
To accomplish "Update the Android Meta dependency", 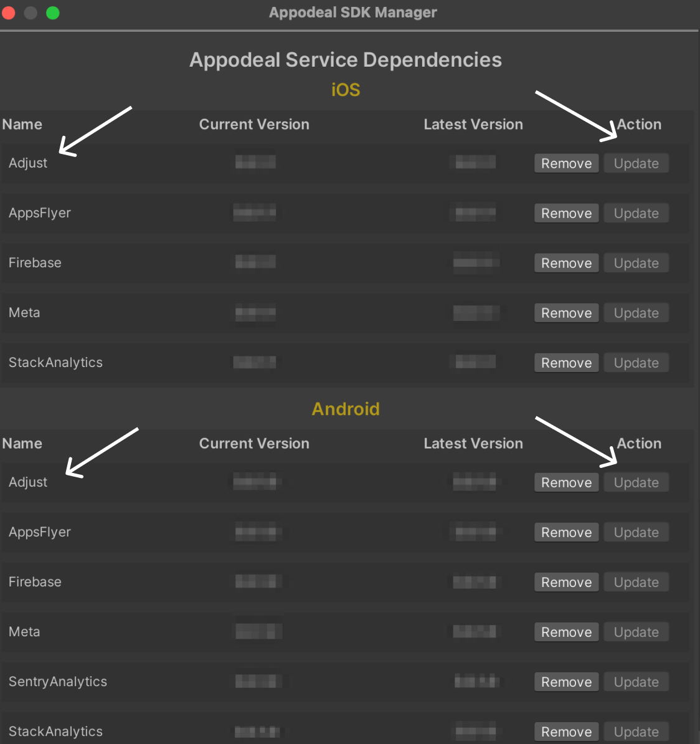I will [x=636, y=632].
